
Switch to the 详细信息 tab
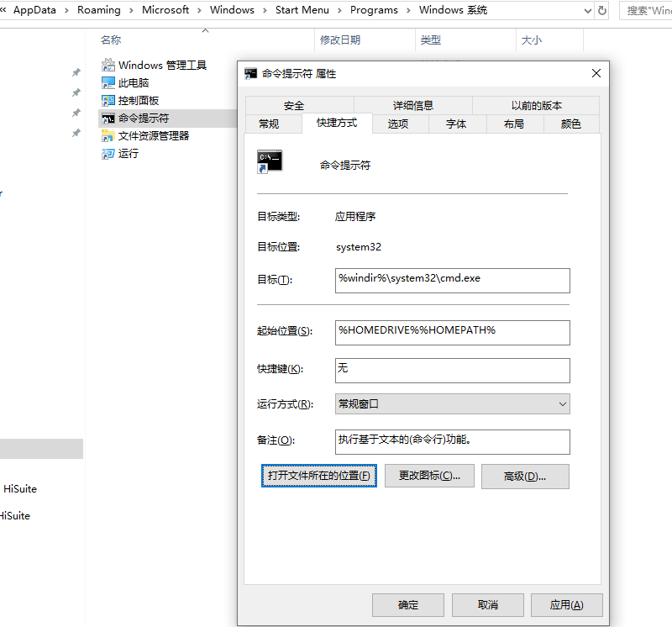(413, 106)
